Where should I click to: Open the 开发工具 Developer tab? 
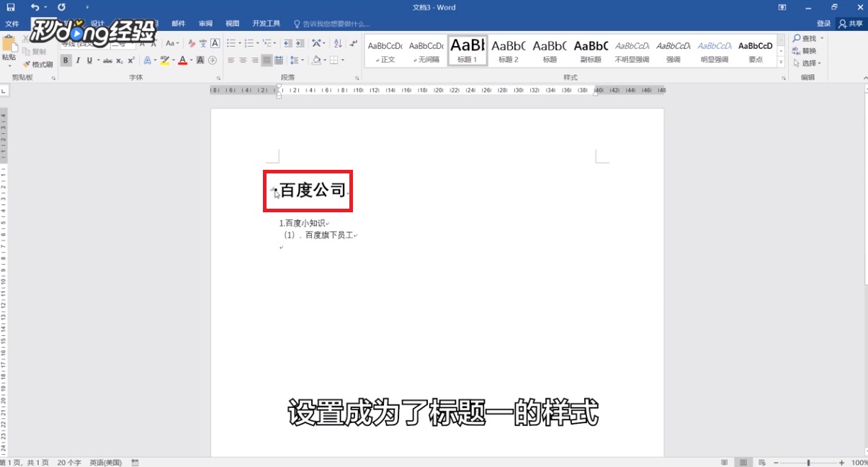coord(267,24)
